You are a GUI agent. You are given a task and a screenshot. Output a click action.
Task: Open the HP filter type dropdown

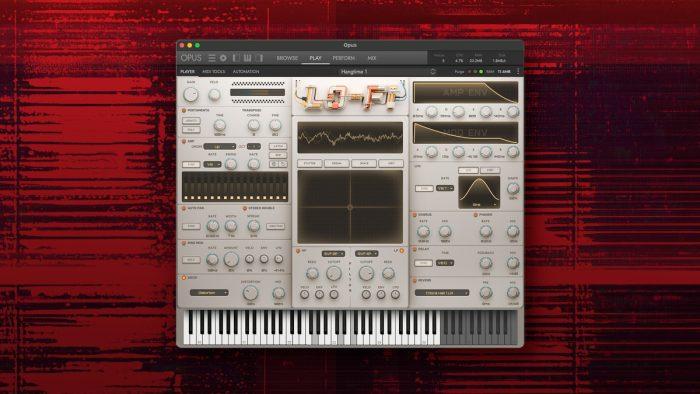[333, 253]
